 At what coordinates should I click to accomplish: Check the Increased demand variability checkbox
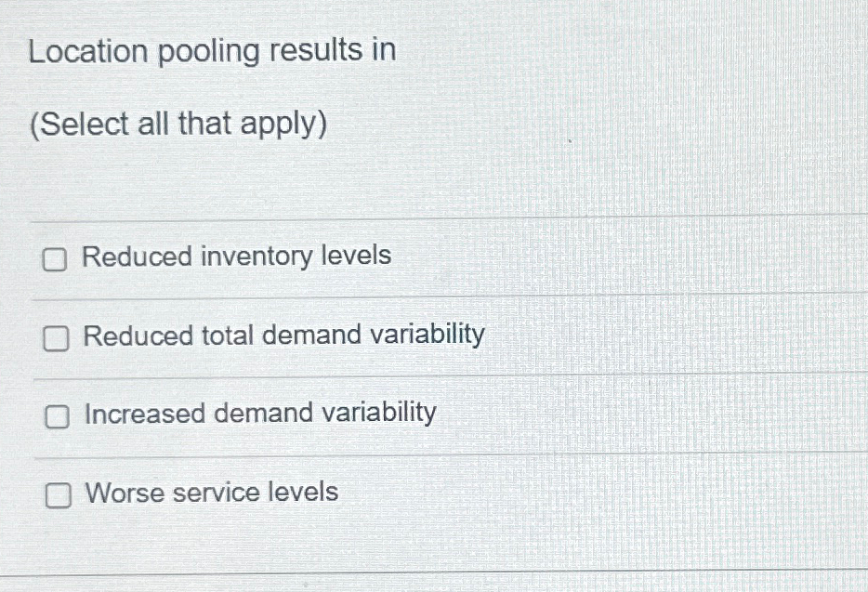pos(58,418)
